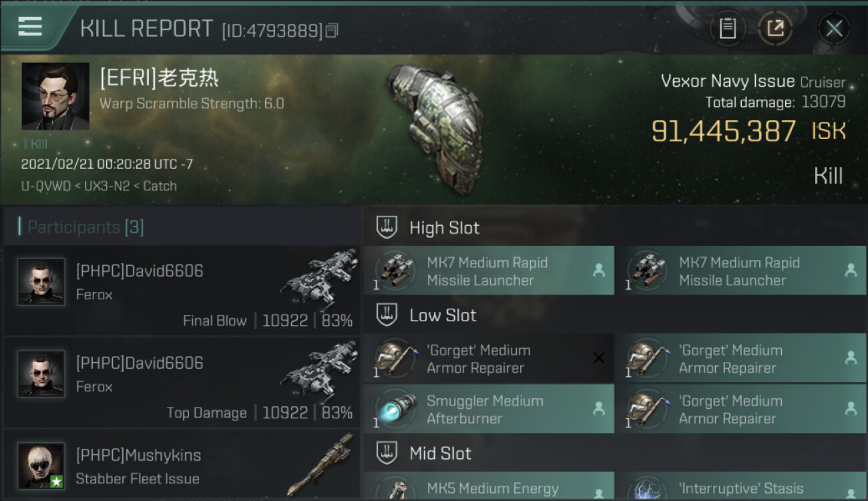868x501 pixels.
Task: Select the Smuggler Medium Afterburner module
Action: click(x=489, y=409)
